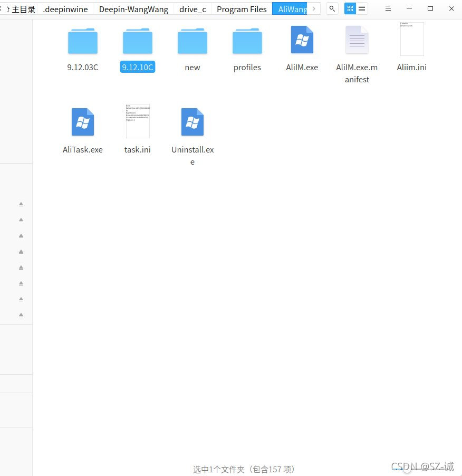Select the AliTask.exe file icon

coord(83,122)
